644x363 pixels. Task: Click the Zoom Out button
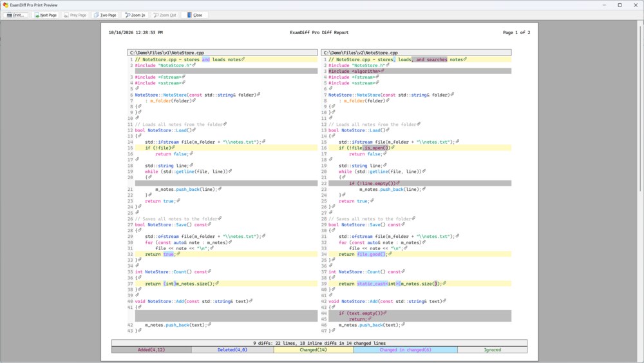165,15
